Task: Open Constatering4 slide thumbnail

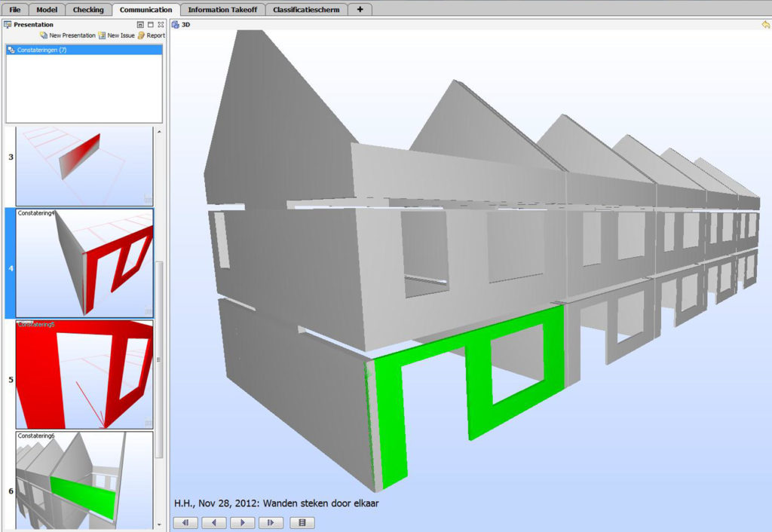Action: pos(84,263)
